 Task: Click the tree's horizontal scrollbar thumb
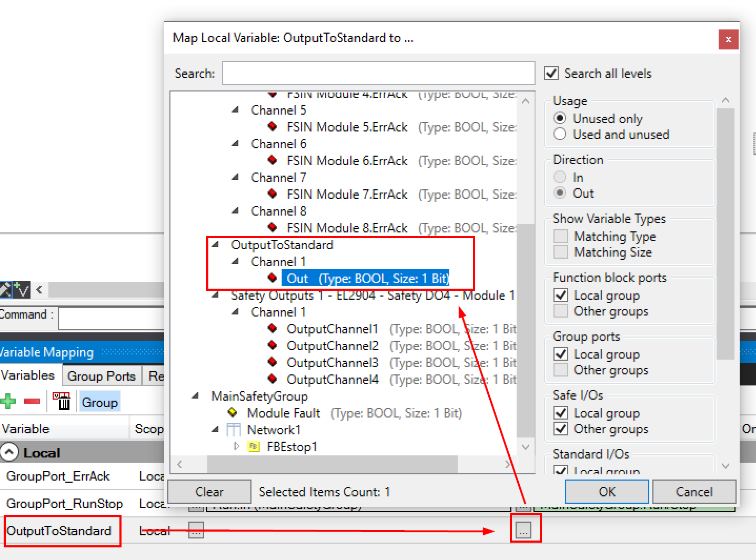pos(332,464)
